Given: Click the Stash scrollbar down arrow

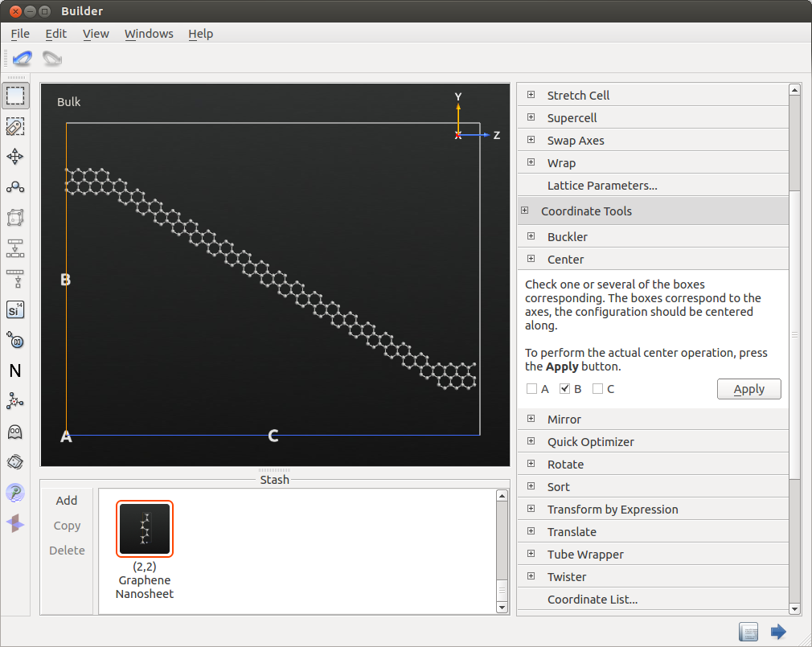Looking at the screenshot, I should [x=502, y=608].
